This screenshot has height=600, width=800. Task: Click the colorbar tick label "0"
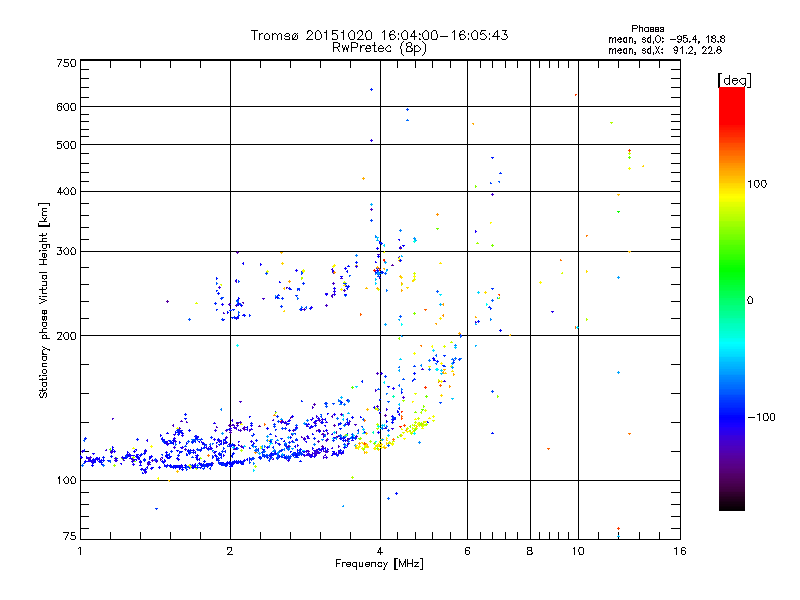tap(750, 301)
